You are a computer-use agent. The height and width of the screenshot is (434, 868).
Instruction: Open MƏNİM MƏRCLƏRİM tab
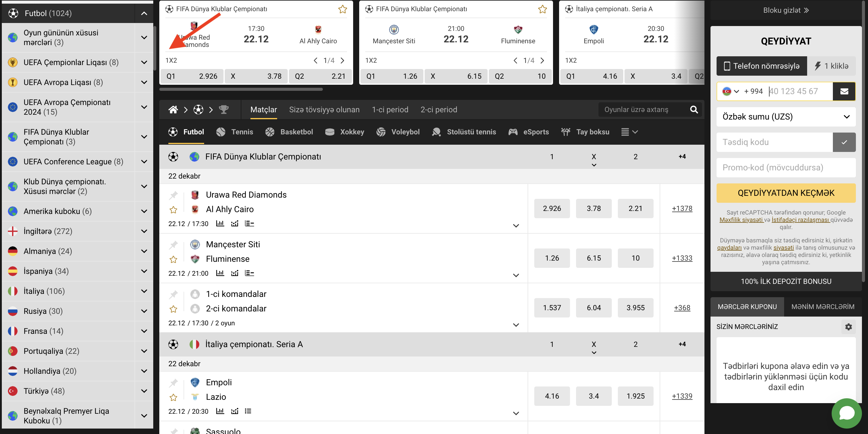click(x=823, y=307)
